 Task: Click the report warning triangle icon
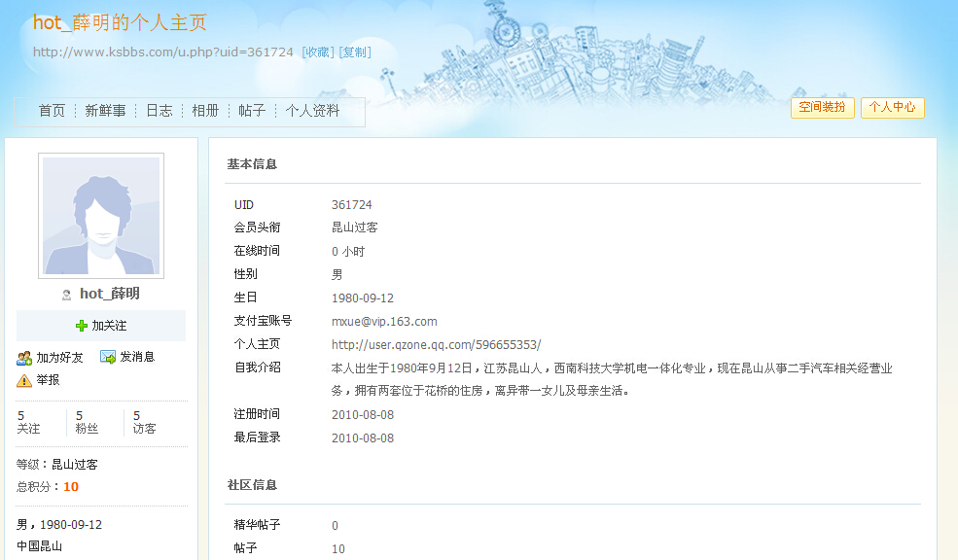click(24, 380)
